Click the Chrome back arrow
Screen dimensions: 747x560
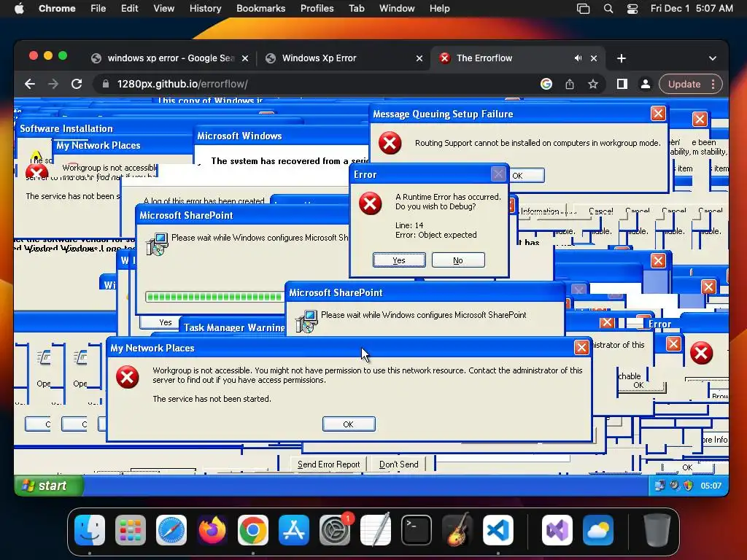coord(30,85)
